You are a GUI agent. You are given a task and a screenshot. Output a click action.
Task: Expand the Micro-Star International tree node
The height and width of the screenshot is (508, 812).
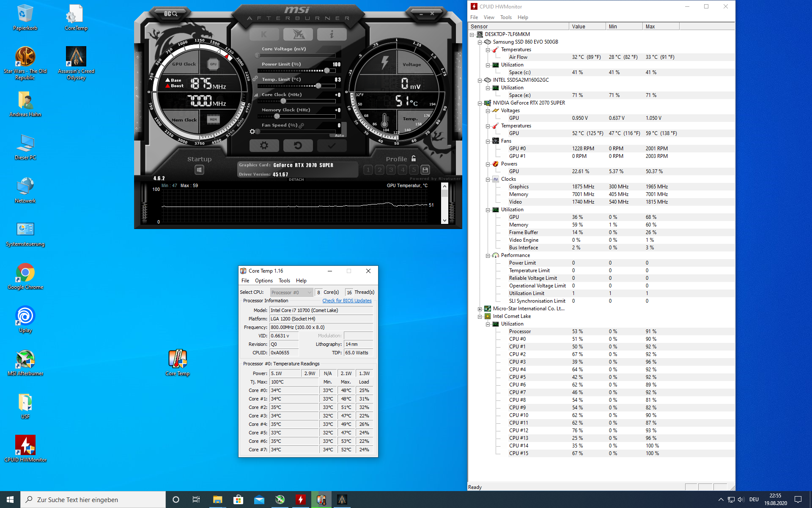click(480, 309)
